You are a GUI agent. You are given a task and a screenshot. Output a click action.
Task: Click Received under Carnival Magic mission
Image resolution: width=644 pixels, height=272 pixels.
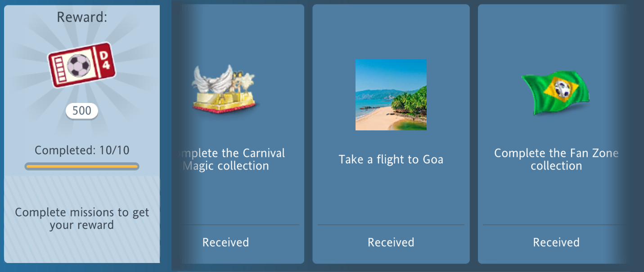click(225, 242)
